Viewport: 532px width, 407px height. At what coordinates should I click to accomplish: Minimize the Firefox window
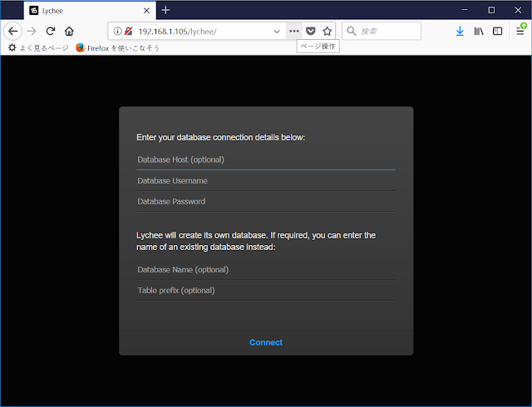point(465,10)
